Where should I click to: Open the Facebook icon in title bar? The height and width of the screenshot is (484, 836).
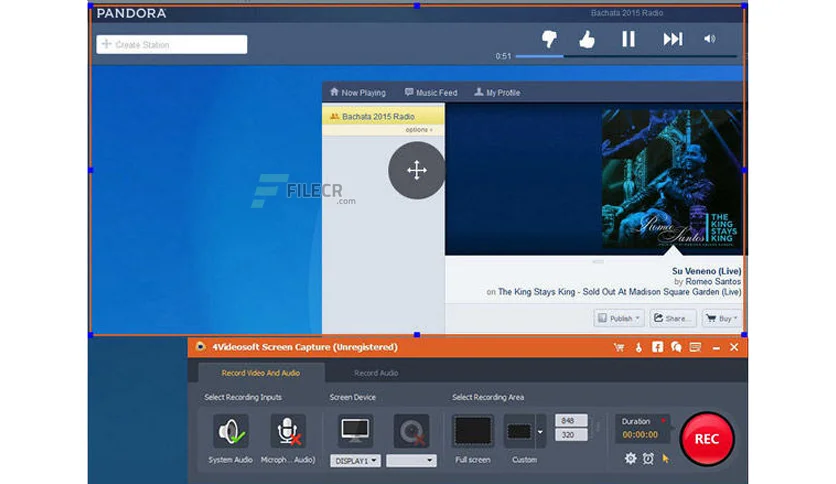pyautogui.click(x=657, y=347)
